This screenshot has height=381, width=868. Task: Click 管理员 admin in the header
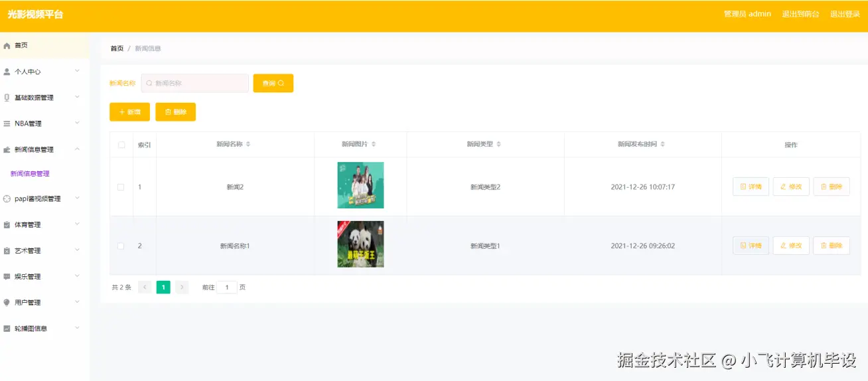(747, 14)
